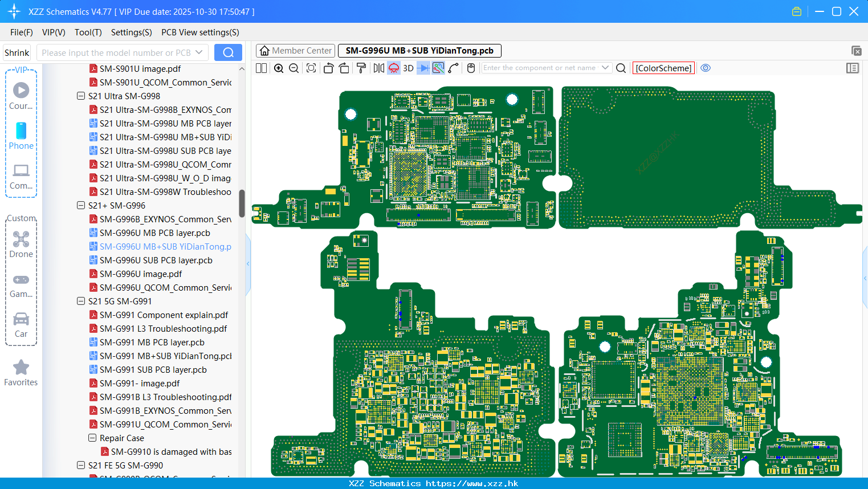The image size is (868, 489).
Task: Fit the PCB to window
Action: [x=311, y=68]
